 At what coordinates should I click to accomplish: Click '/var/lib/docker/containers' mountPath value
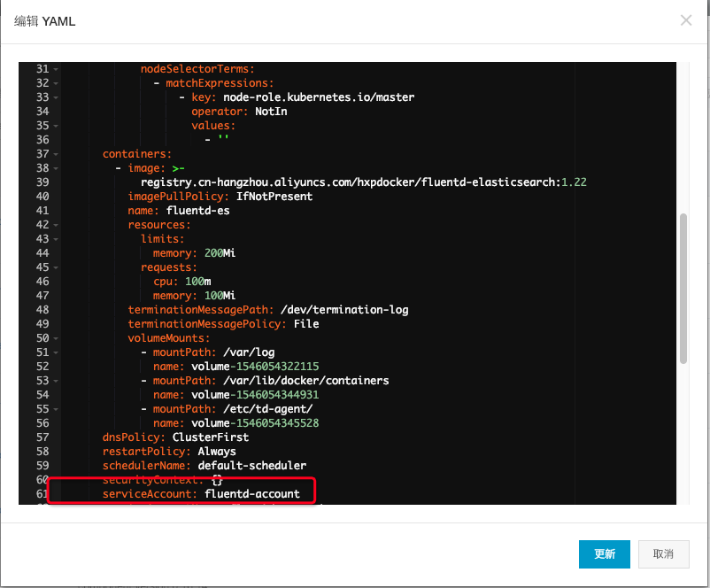[x=306, y=381]
